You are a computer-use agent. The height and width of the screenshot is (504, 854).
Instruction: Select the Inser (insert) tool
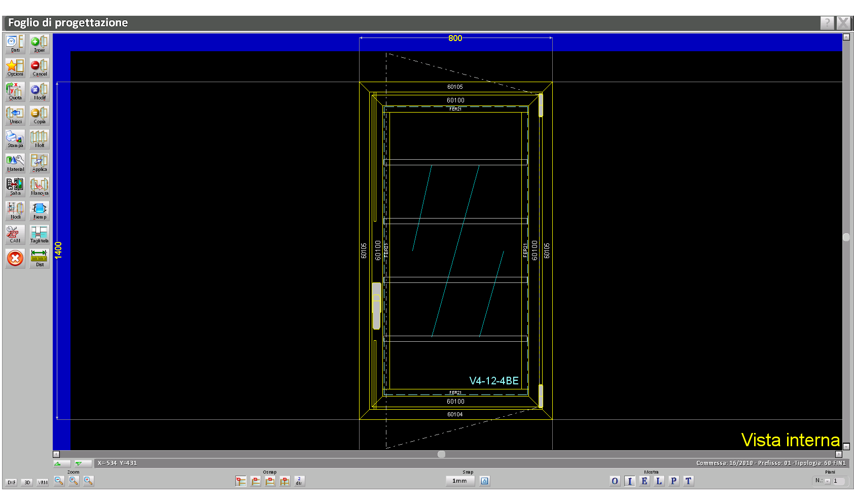tap(39, 44)
